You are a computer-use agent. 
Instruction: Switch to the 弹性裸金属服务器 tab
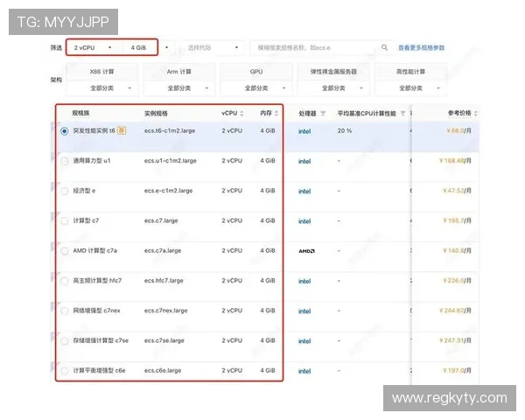click(x=333, y=72)
